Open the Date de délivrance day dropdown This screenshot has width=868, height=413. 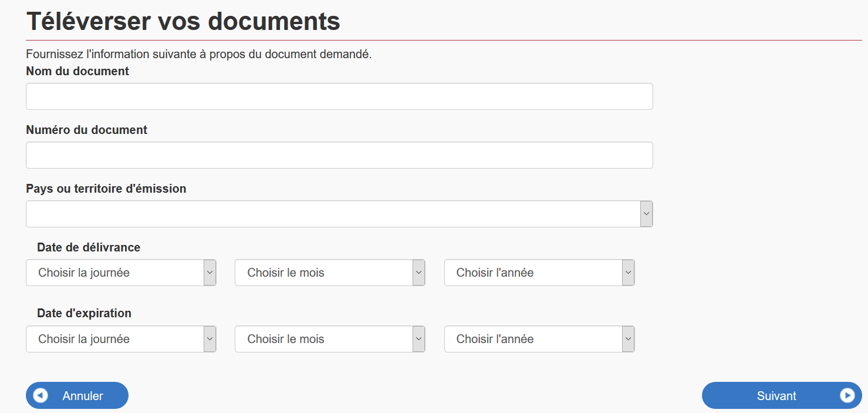tap(121, 273)
